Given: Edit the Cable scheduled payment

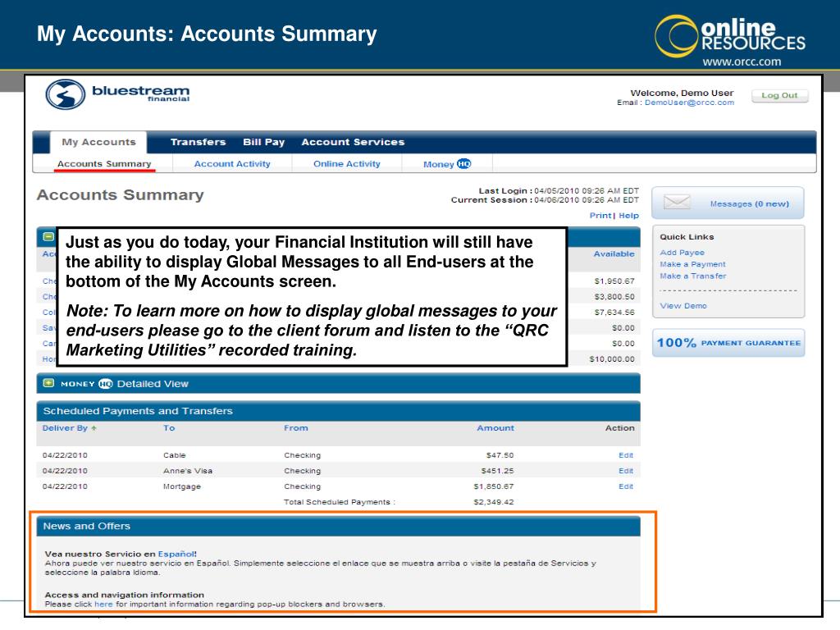Looking at the screenshot, I should tap(626, 455).
